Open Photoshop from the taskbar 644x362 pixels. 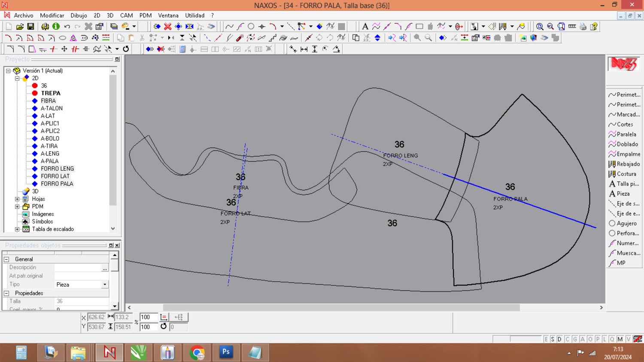(x=226, y=353)
